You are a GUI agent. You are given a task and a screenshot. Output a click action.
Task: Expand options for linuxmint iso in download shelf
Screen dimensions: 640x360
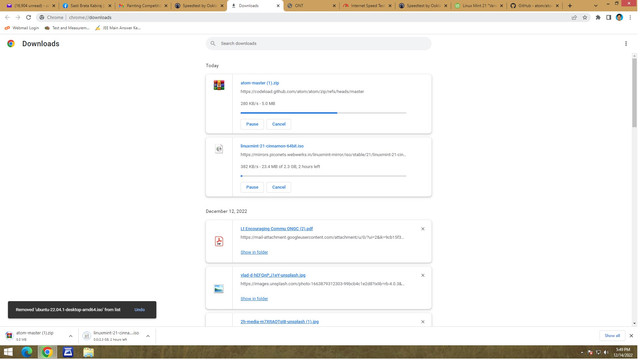point(148,336)
